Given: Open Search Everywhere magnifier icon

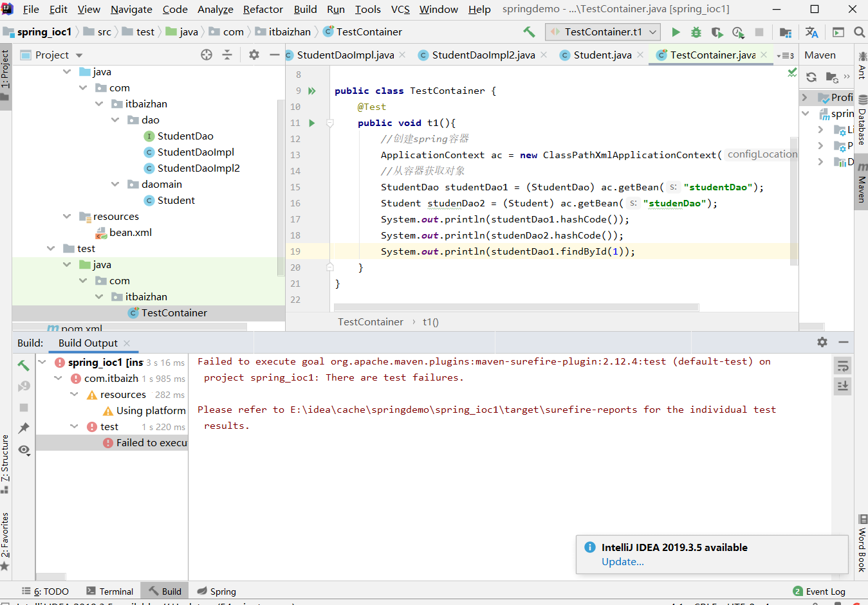Looking at the screenshot, I should click(x=859, y=32).
